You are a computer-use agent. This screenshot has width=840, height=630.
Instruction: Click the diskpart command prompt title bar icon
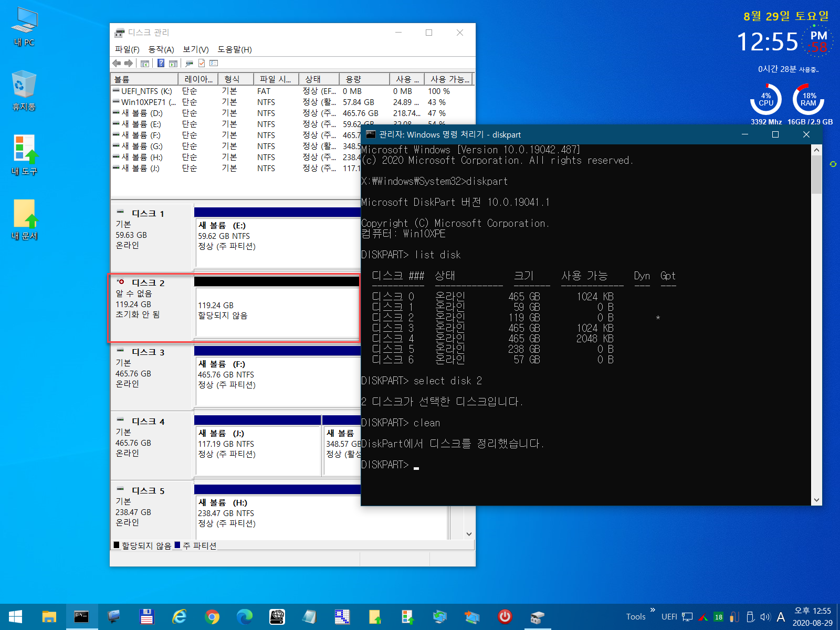click(x=371, y=134)
